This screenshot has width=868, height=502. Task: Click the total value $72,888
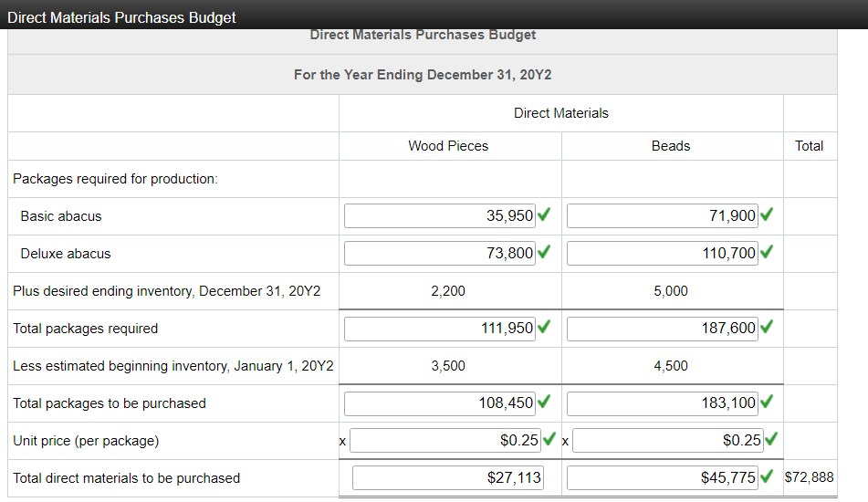point(809,477)
